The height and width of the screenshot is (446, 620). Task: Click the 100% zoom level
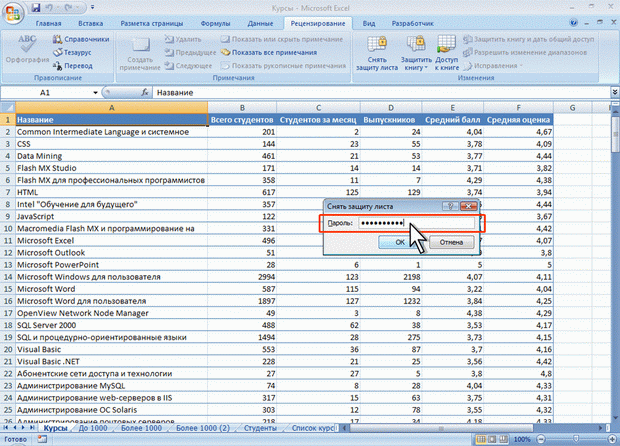click(x=522, y=439)
